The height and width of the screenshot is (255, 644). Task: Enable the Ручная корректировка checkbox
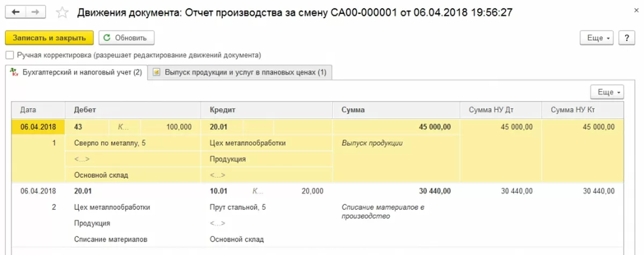coord(9,55)
